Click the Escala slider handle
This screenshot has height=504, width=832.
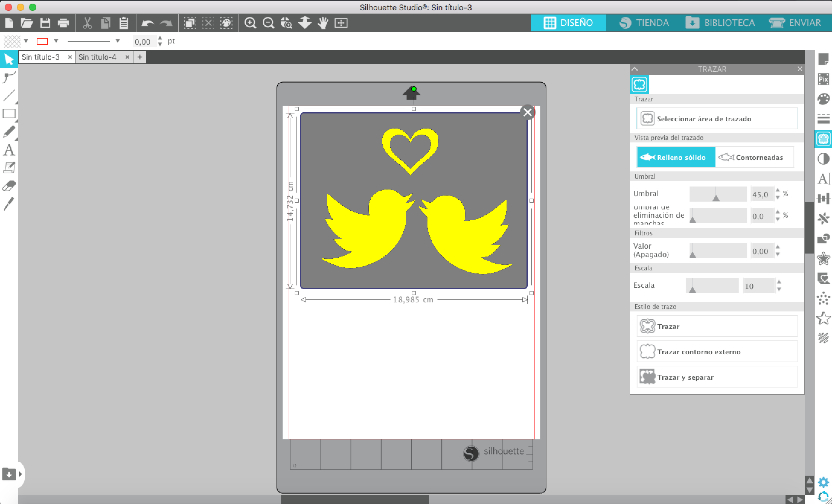[692, 289]
